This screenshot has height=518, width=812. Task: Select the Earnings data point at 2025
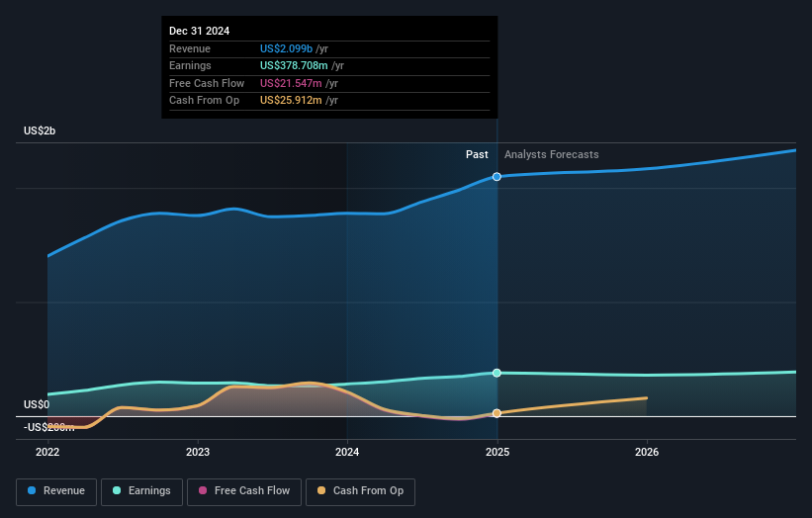pyautogui.click(x=496, y=373)
